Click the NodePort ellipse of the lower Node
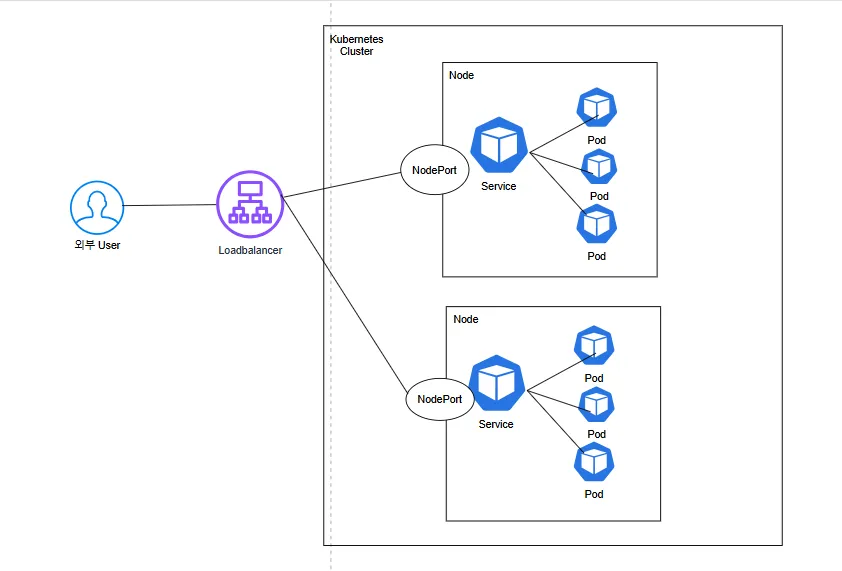Viewport: 842px width, 571px height. pos(440,399)
